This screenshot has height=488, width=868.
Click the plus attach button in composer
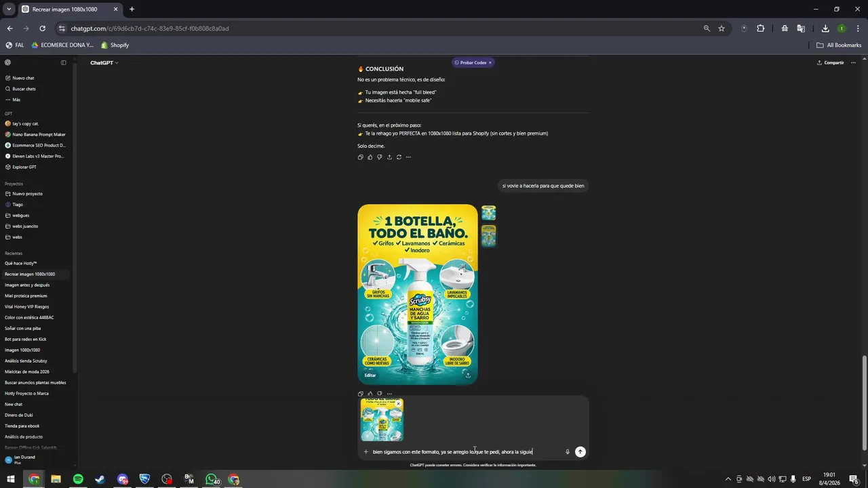pos(366,452)
